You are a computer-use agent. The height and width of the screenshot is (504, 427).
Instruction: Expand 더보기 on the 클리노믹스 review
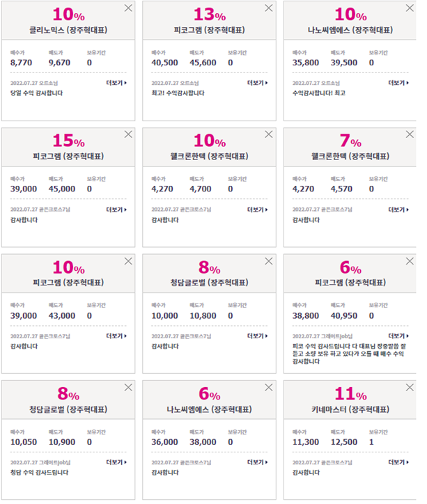pos(116,83)
